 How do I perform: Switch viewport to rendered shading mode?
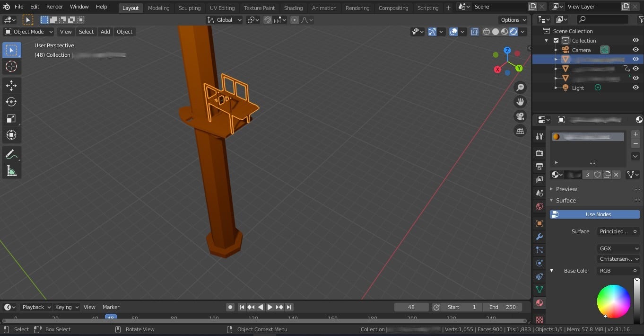(x=513, y=31)
